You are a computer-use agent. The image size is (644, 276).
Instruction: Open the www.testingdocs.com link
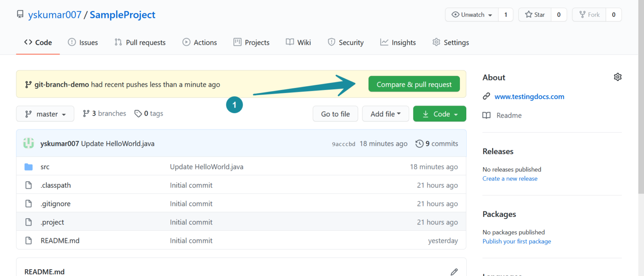[529, 96]
